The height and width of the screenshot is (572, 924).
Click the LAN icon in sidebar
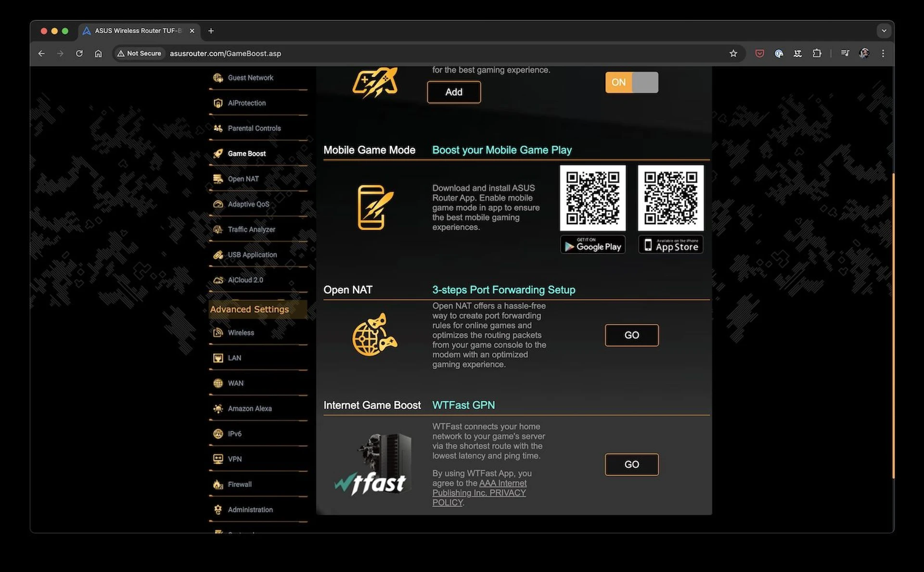tap(218, 358)
